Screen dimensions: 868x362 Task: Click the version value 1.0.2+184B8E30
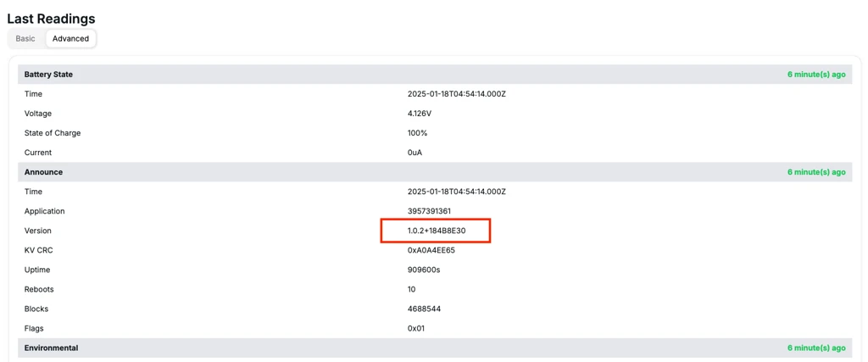click(436, 231)
